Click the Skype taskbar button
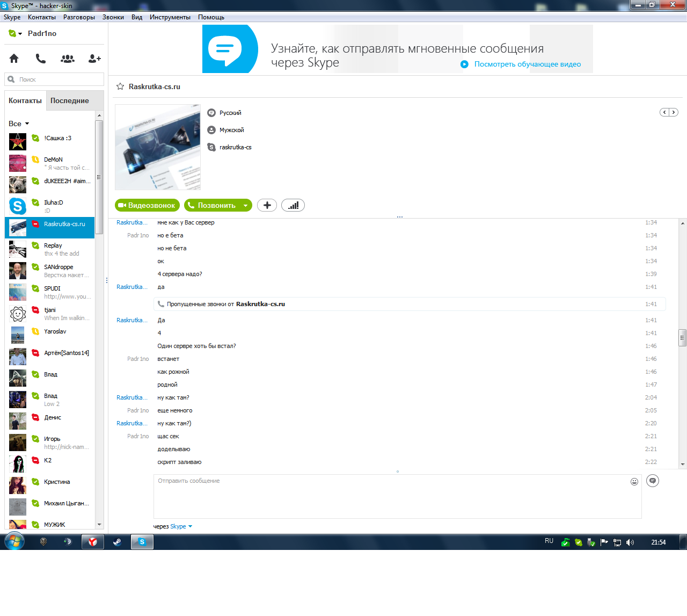The width and height of the screenshot is (687, 616). pyautogui.click(x=142, y=542)
